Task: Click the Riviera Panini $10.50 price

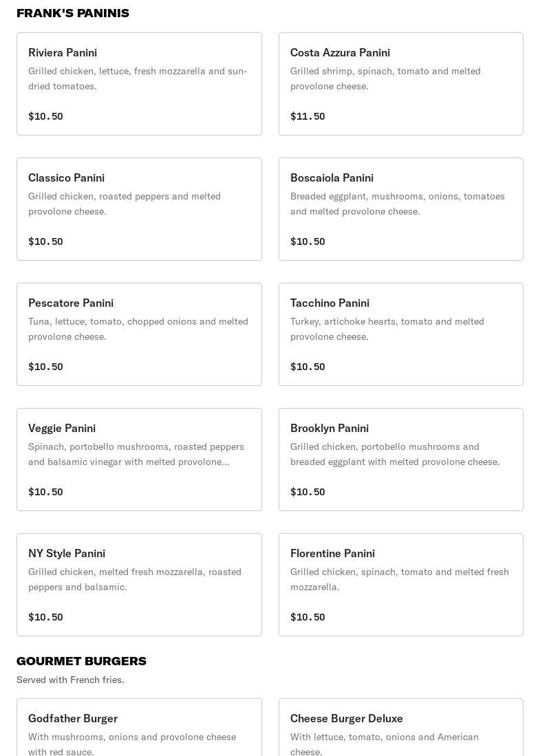Action: pos(45,116)
